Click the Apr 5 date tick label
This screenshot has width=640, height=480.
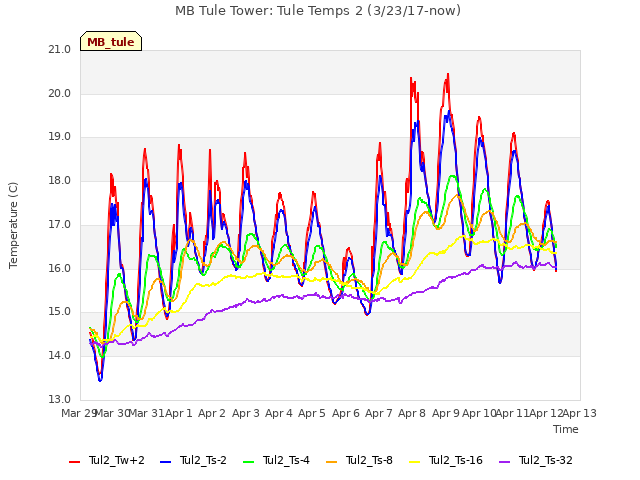pyautogui.click(x=312, y=413)
